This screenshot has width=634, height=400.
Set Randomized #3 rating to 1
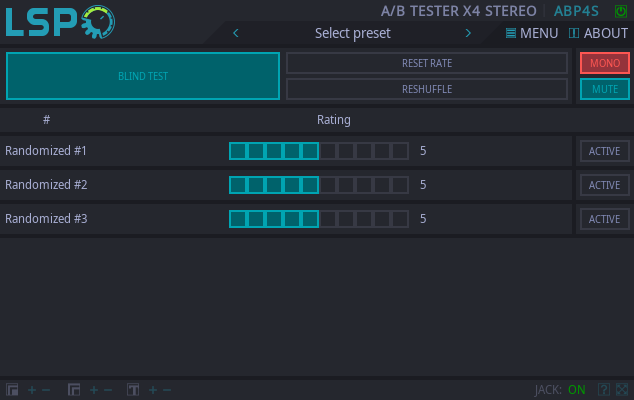click(238, 219)
